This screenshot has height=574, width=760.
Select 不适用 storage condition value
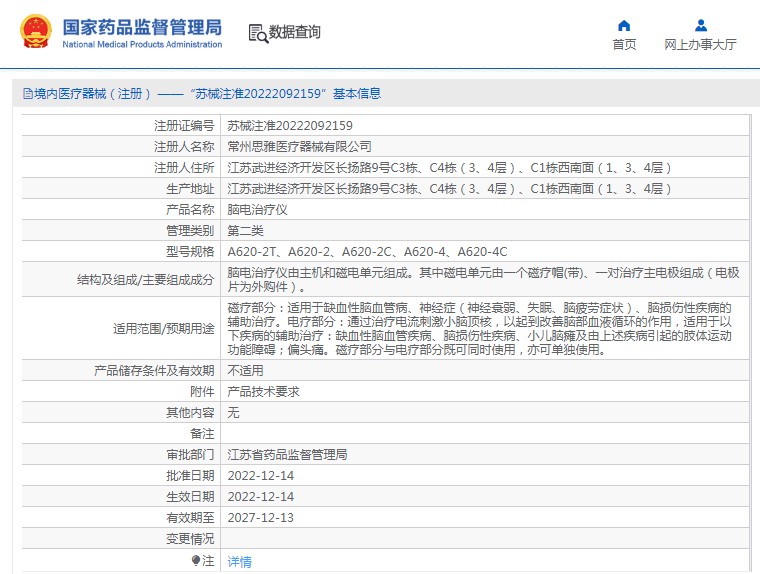245,370
